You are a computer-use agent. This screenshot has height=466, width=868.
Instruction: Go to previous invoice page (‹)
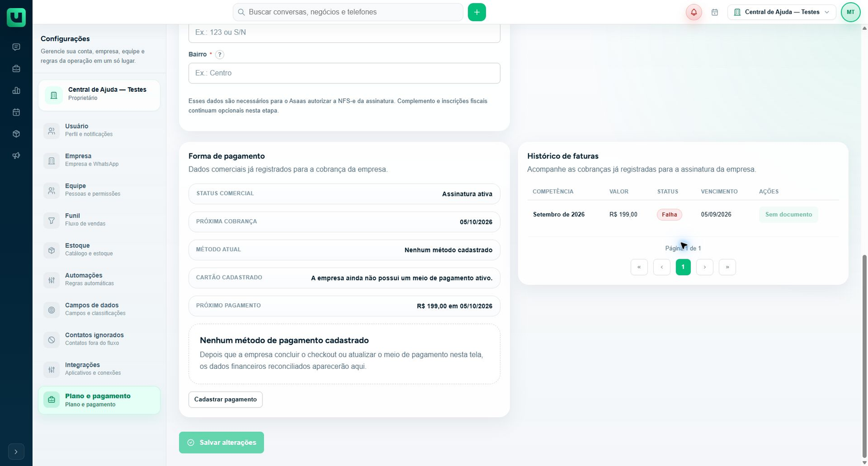662,267
